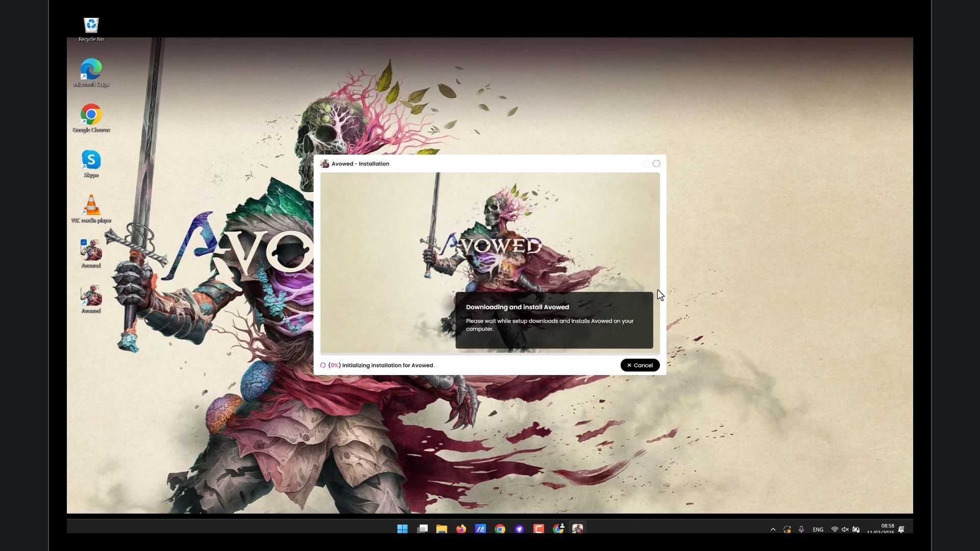The height and width of the screenshot is (551, 980).
Task: Select the Skype desktop shortcut
Action: (x=91, y=164)
